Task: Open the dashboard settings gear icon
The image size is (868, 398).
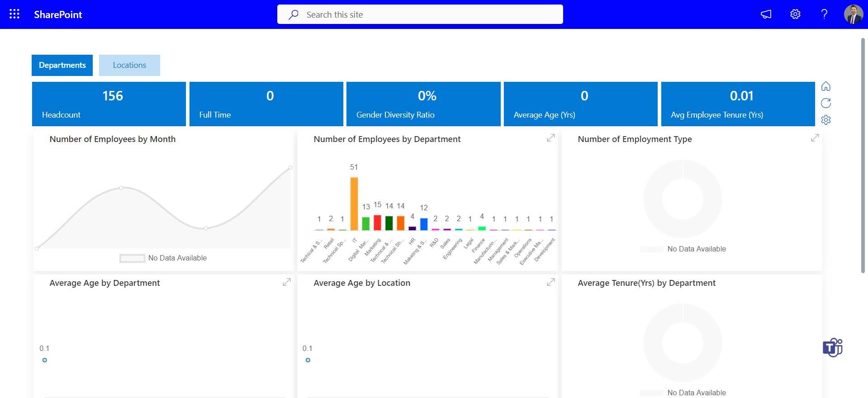Action: [x=826, y=120]
